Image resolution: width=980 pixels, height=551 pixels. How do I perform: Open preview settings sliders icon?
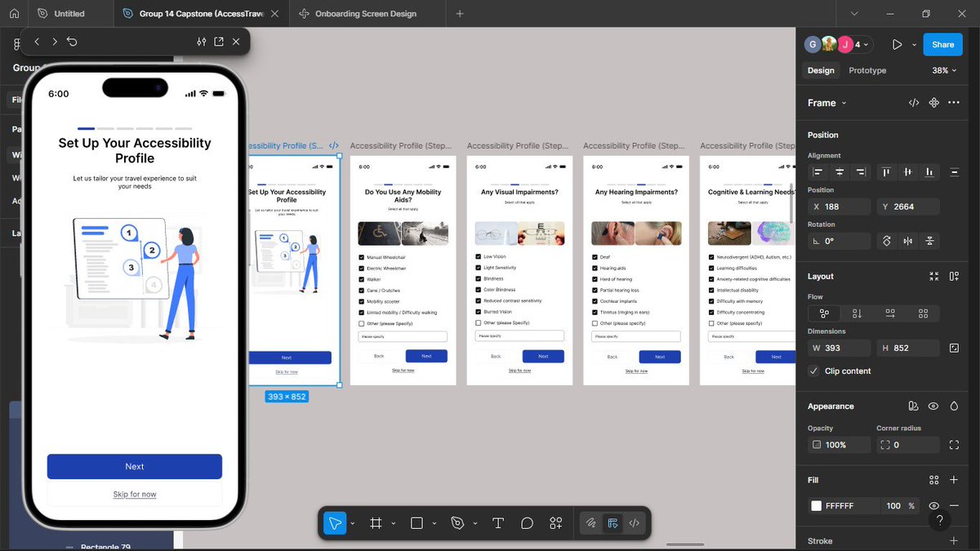click(x=202, y=42)
